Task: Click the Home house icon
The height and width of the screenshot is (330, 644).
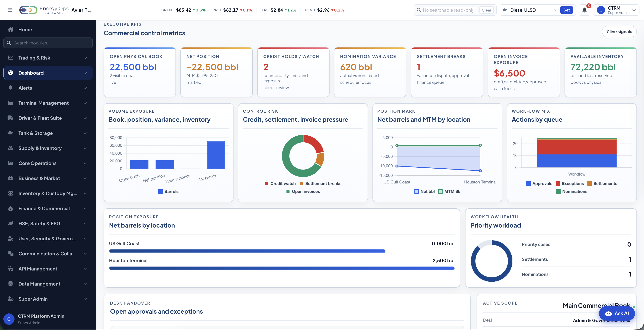Action: tap(11, 30)
